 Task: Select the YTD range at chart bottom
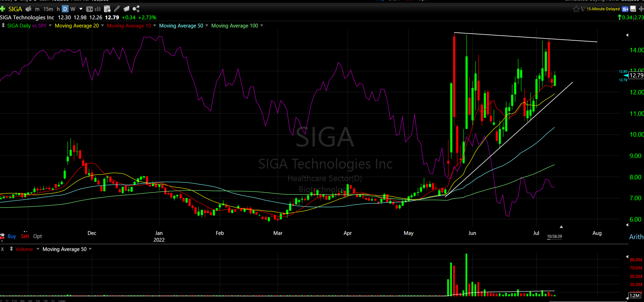point(14,301)
